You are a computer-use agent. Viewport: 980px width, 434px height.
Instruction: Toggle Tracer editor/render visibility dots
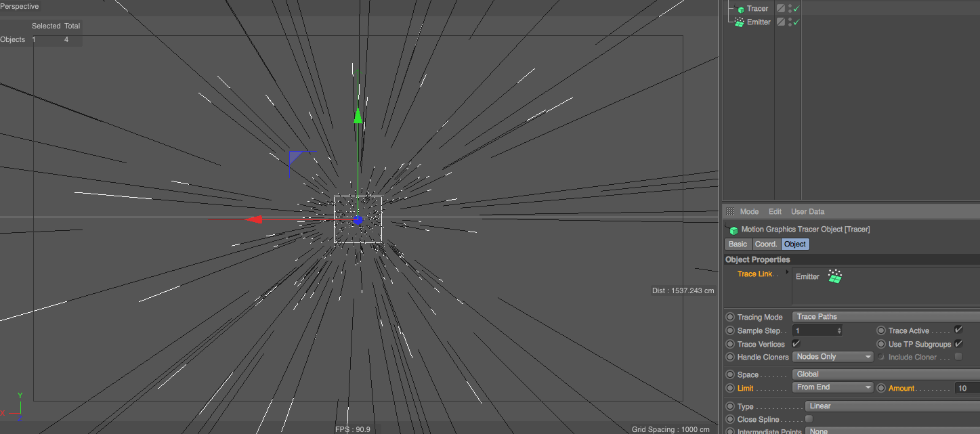pos(790,9)
